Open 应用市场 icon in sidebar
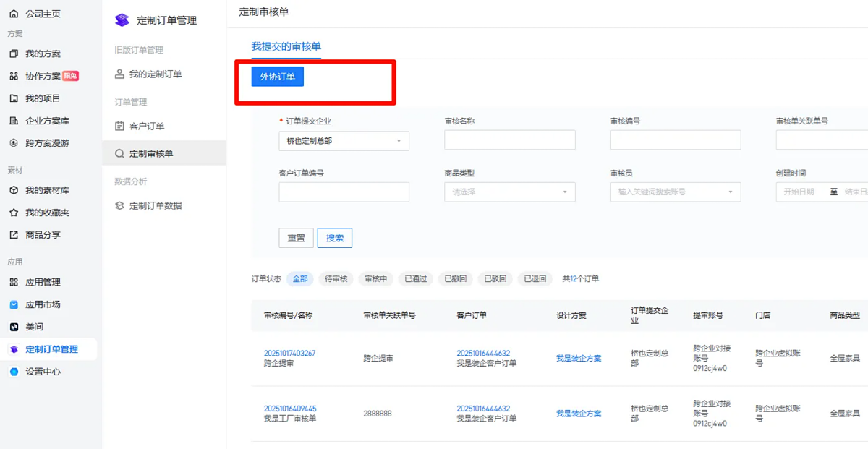This screenshot has height=449, width=868. pos(14,304)
